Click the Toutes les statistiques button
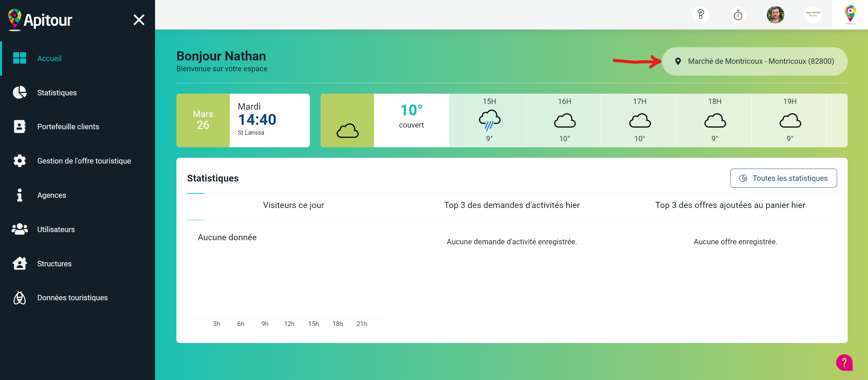 click(783, 178)
